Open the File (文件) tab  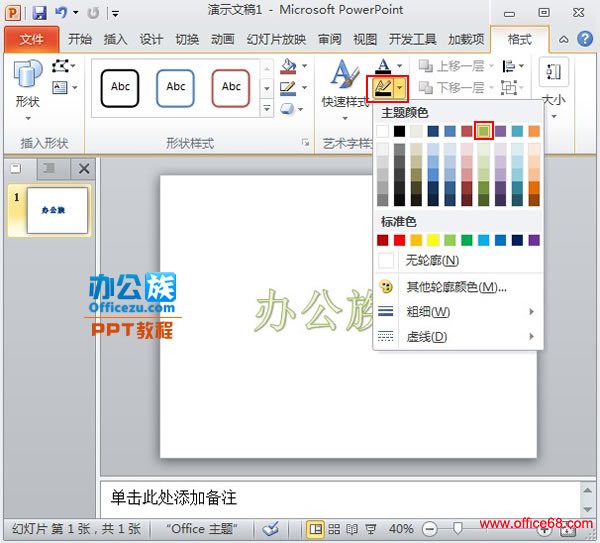31,39
